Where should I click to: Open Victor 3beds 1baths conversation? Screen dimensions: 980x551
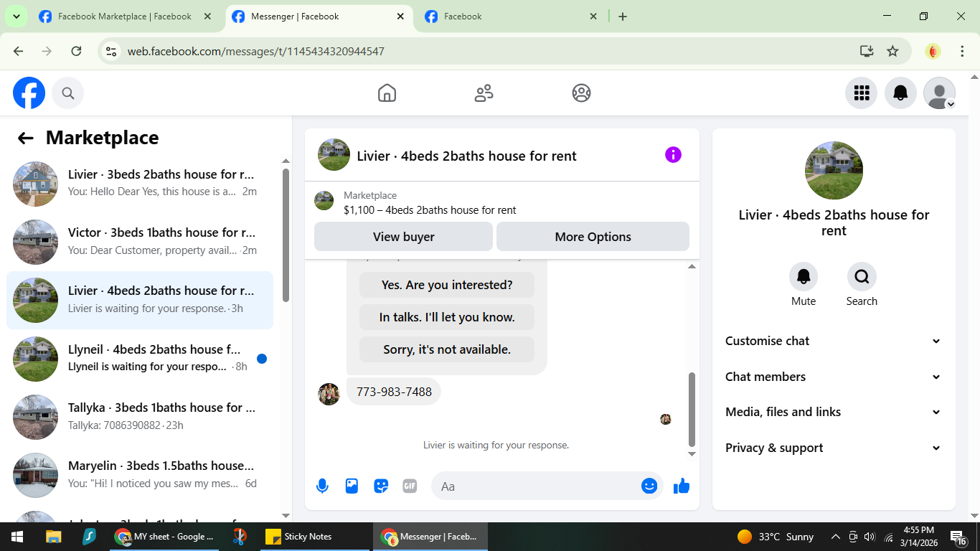pos(140,242)
